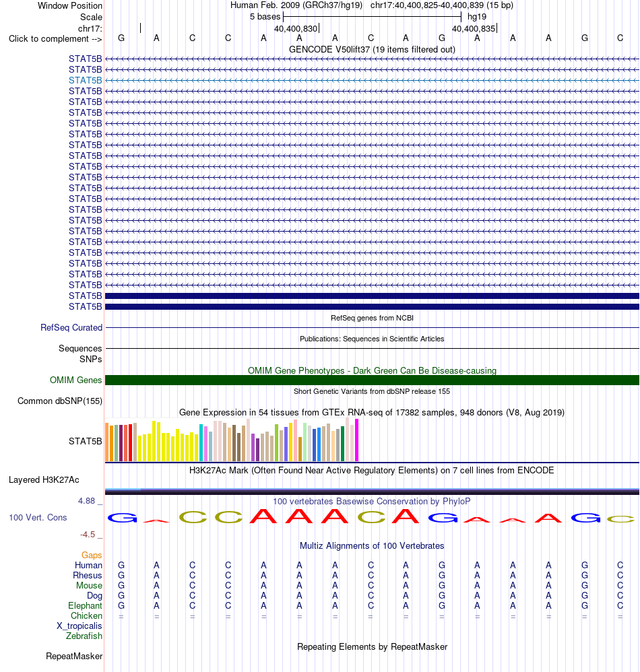This screenshot has width=640, height=672.
Task: Select the 'Scale' track label
Action: 91,17
